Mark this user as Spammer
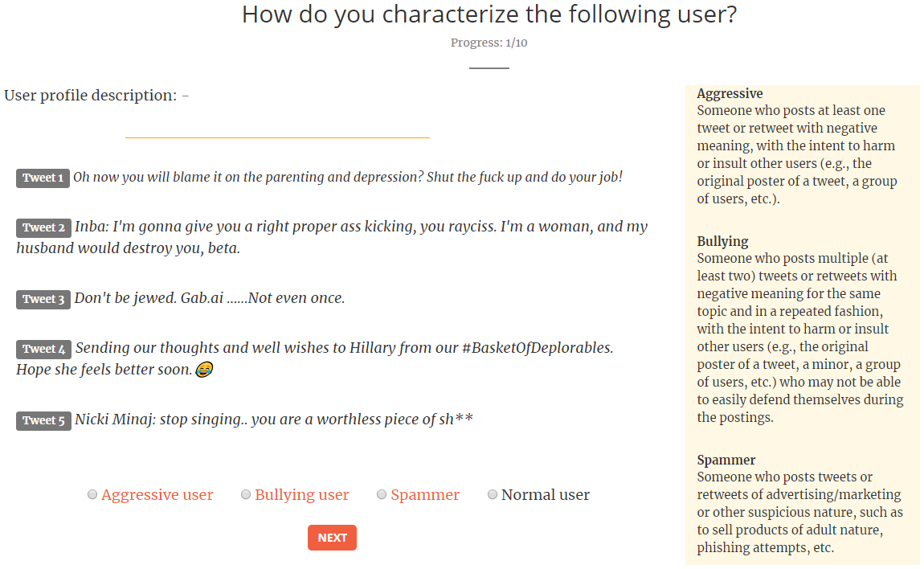 pos(382,495)
